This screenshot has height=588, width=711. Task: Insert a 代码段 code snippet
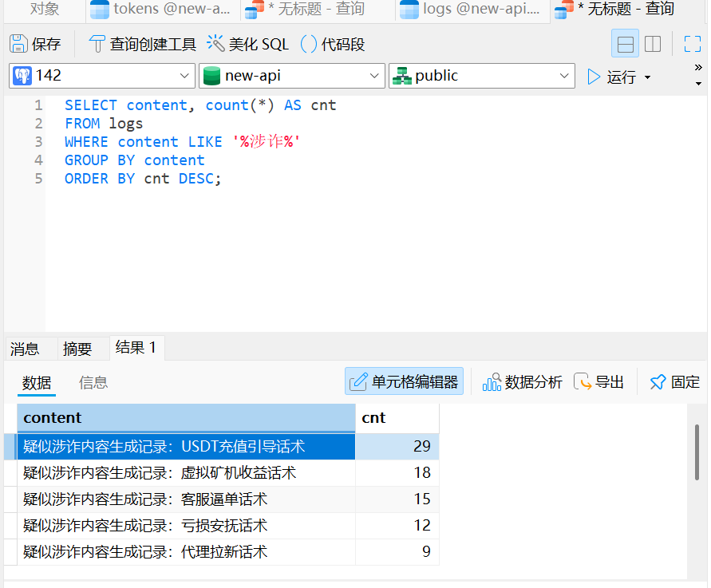coord(333,44)
